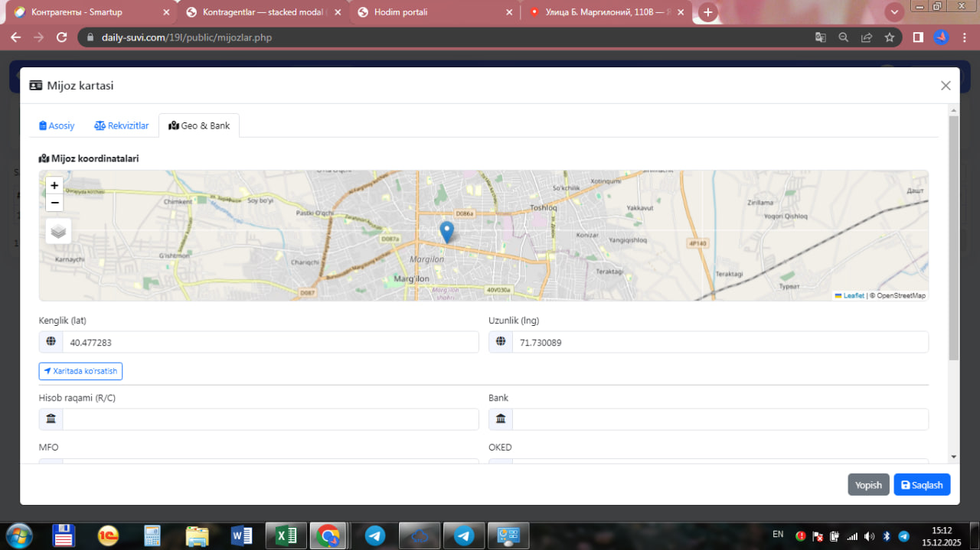Click the modal's vertical scrollbar
Image resolution: width=980 pixels, height=550 pixels.
coord(953,237)
